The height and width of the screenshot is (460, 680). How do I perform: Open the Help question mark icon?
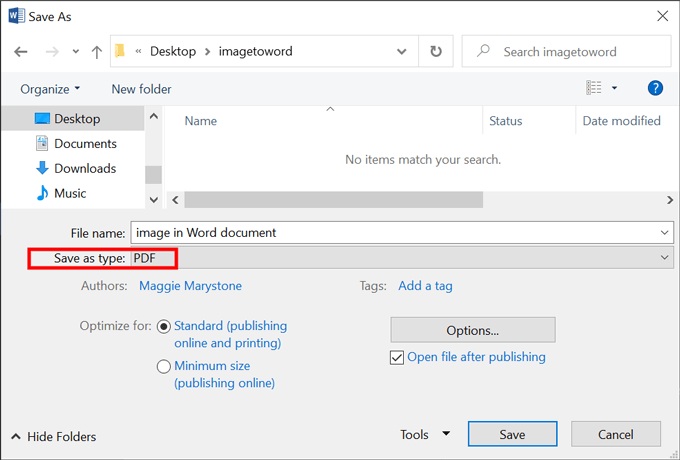click(655, 89)
